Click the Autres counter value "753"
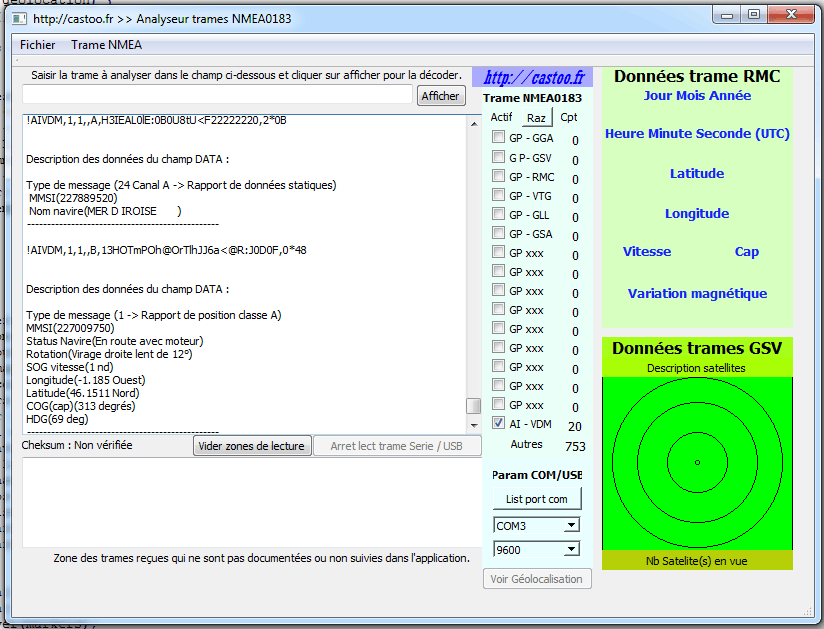The height and width of the screenshot is (629, 824). tap(575, 447)
